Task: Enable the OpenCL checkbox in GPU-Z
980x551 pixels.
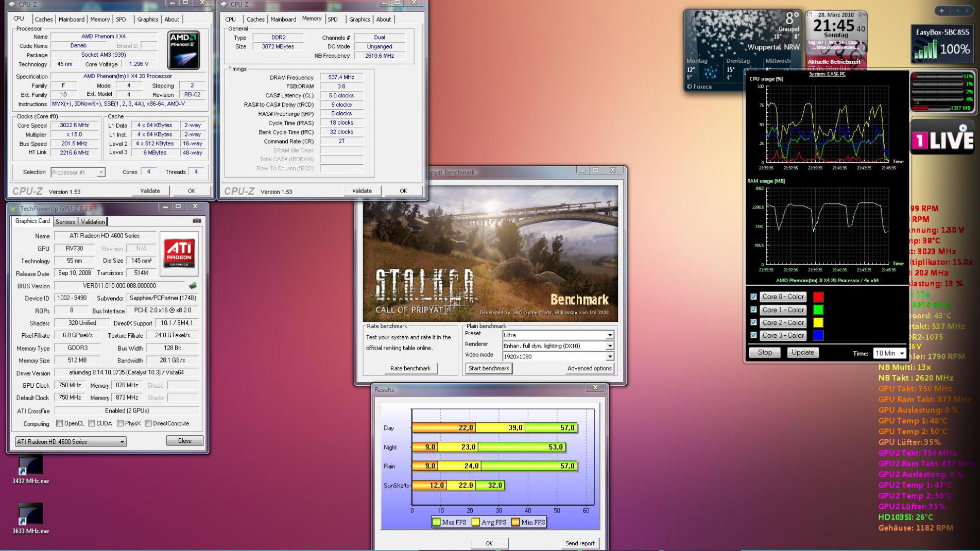Action: click(60, 423)
